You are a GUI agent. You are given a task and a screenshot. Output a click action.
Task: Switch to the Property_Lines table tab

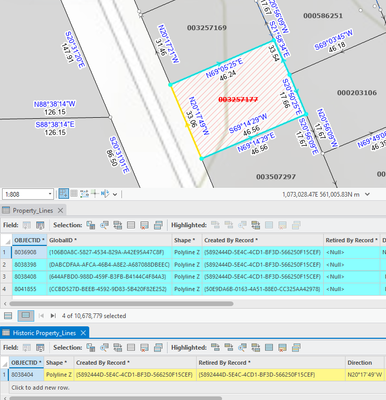(33, 210)
